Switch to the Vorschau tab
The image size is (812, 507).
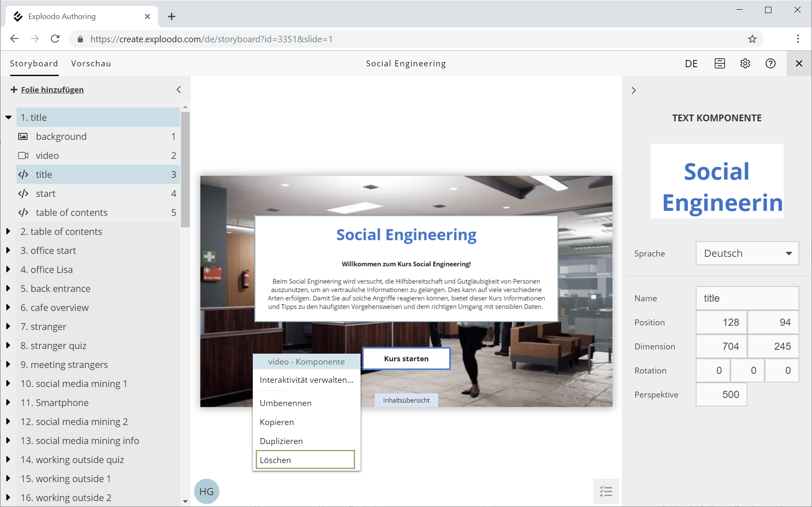point(91,63)
